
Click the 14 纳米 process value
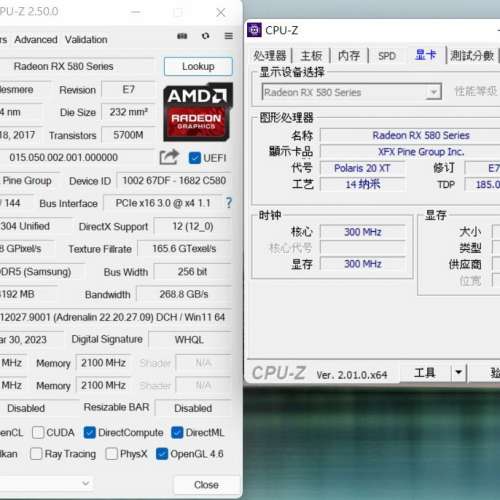pyautogui.click(x=362, y=184)
